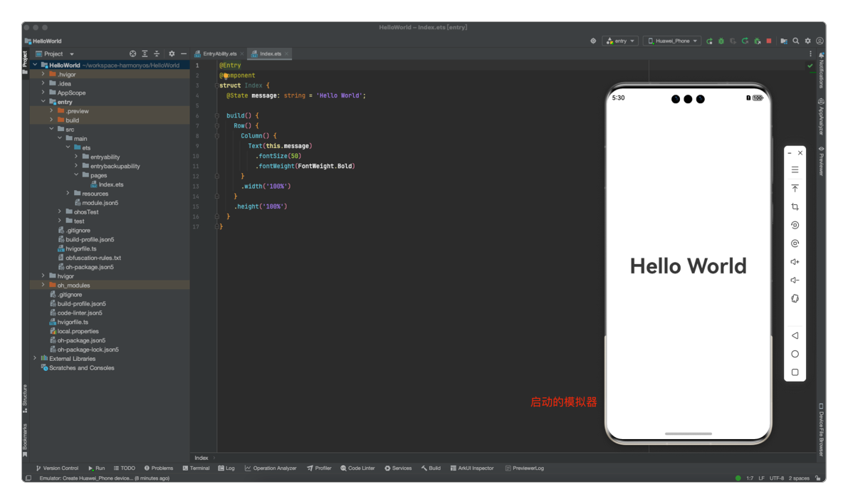The image size is (848, 504).
Task: Open the Problems tab
Action: (159, 468)
